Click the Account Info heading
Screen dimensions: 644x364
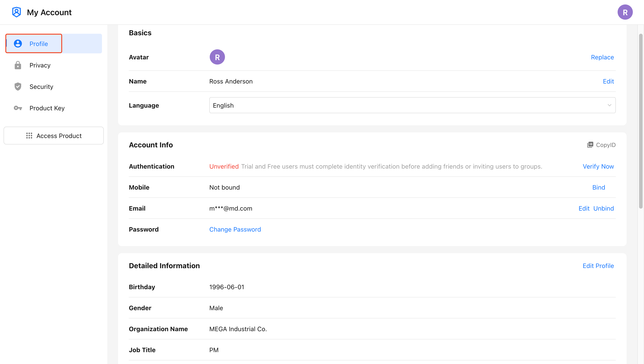(151, 145)
